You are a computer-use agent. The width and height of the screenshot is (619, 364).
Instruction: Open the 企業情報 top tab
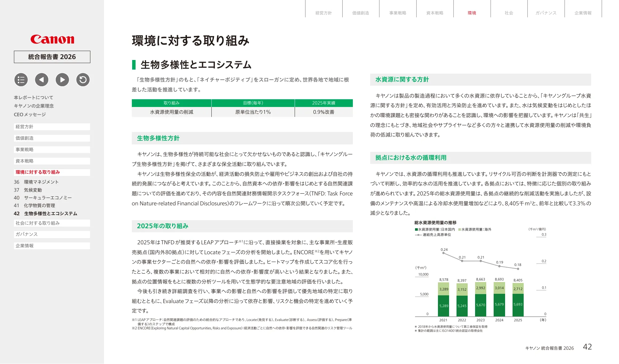(583, 13)
